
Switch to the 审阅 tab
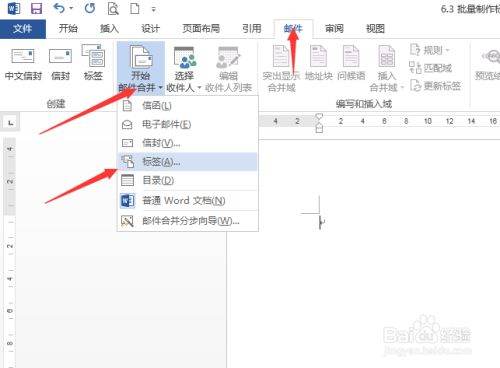point(334,29)
